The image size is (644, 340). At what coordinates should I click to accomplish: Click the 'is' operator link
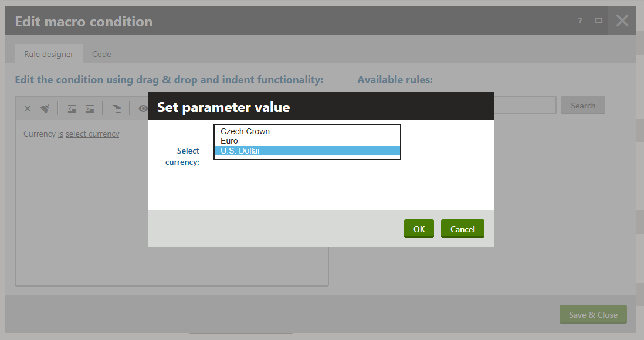tap(60, 134)
